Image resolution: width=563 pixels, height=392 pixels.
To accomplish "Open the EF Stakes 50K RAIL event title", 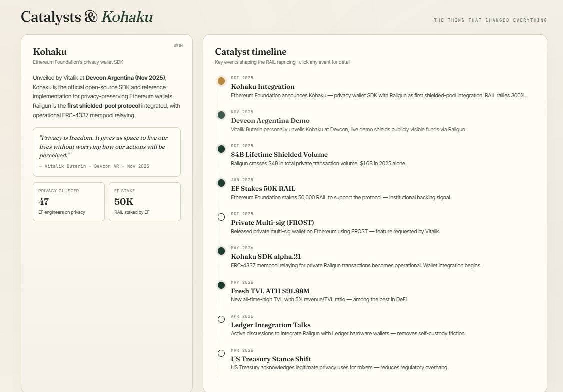I will coord(263,188).
